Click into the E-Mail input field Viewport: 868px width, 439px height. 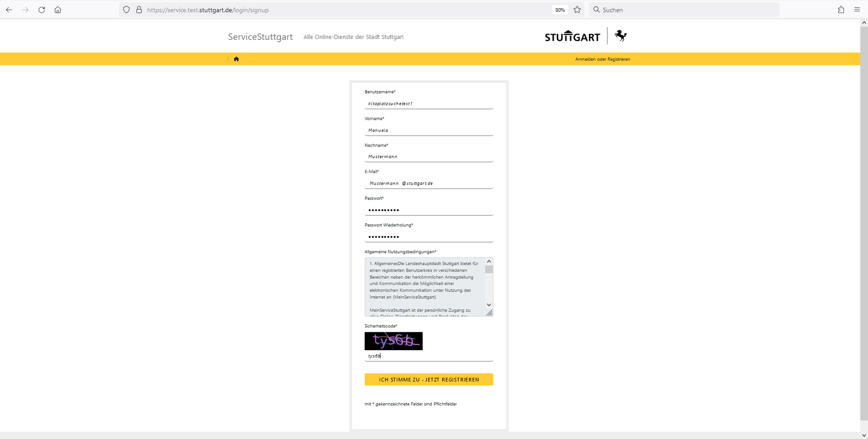click(x=429, y=184)
